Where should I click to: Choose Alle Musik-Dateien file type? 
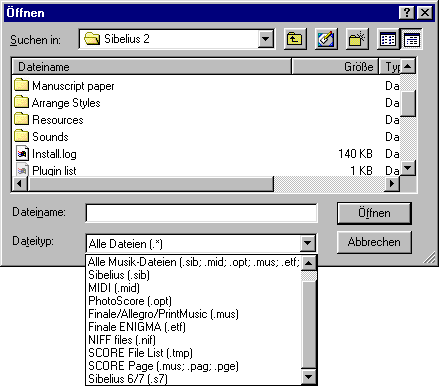click(x=194, y=262)
